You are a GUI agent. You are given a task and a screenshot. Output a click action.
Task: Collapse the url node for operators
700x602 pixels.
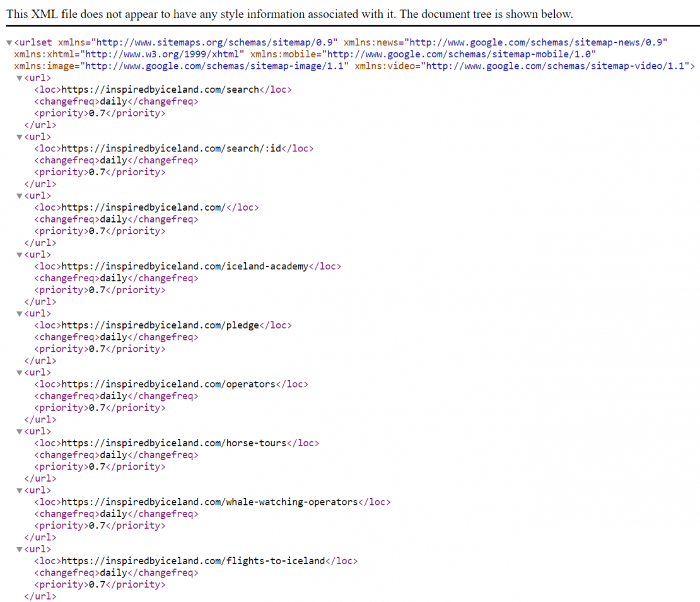click(x=19, y=373)
